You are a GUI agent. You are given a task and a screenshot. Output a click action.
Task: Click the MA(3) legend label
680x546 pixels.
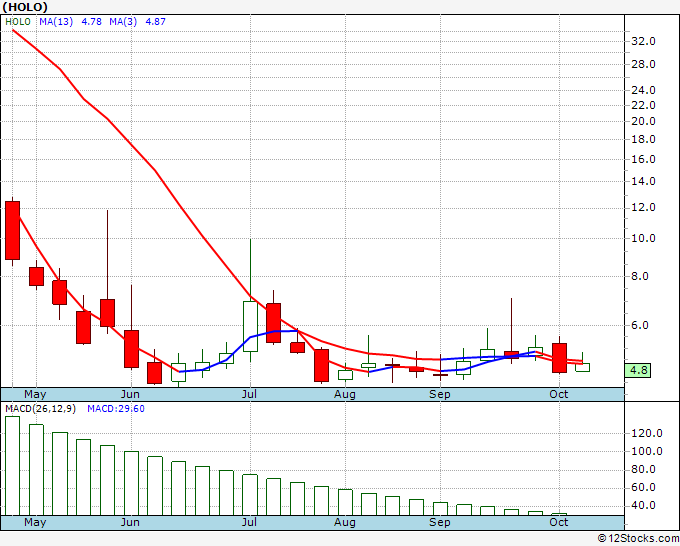click(123, 22)
